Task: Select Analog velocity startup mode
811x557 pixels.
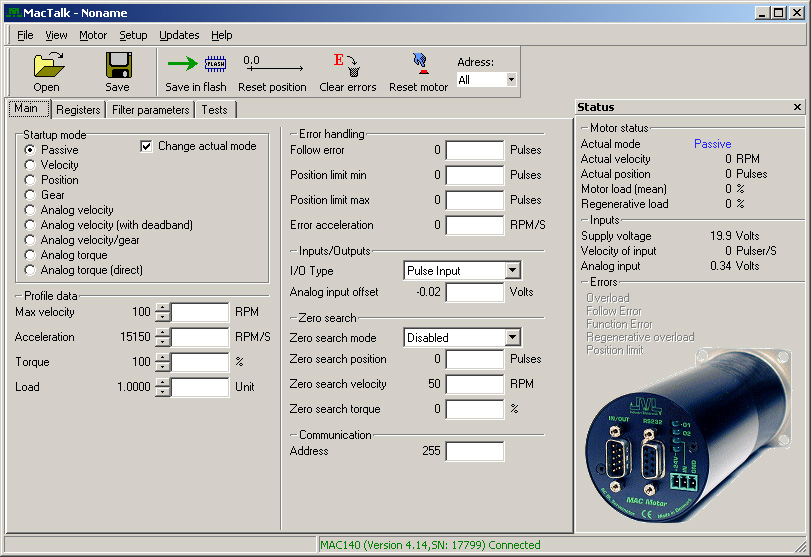Action: point(30,210)
